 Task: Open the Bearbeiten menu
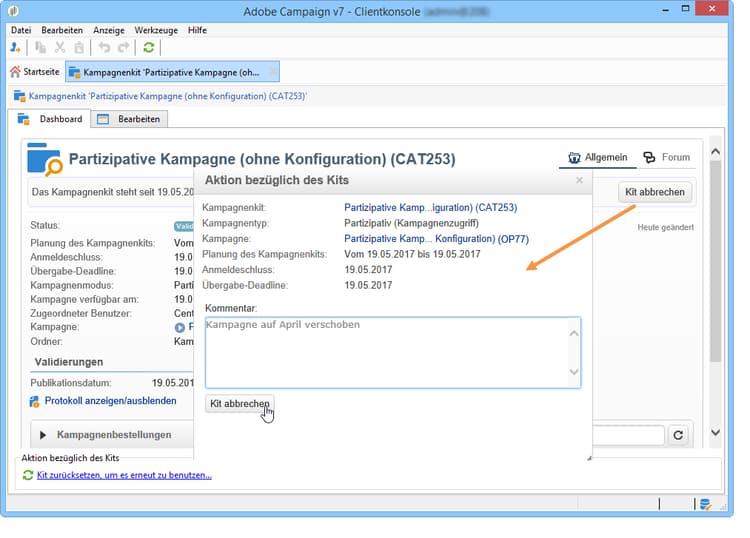click(x=62, y=30)
